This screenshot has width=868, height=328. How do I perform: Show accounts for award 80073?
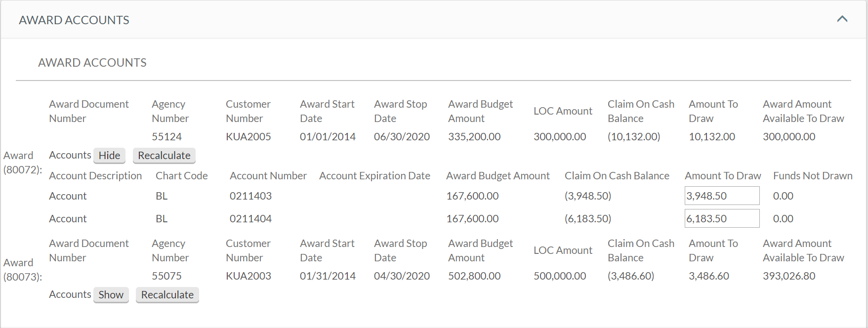(x=111, y=295)
